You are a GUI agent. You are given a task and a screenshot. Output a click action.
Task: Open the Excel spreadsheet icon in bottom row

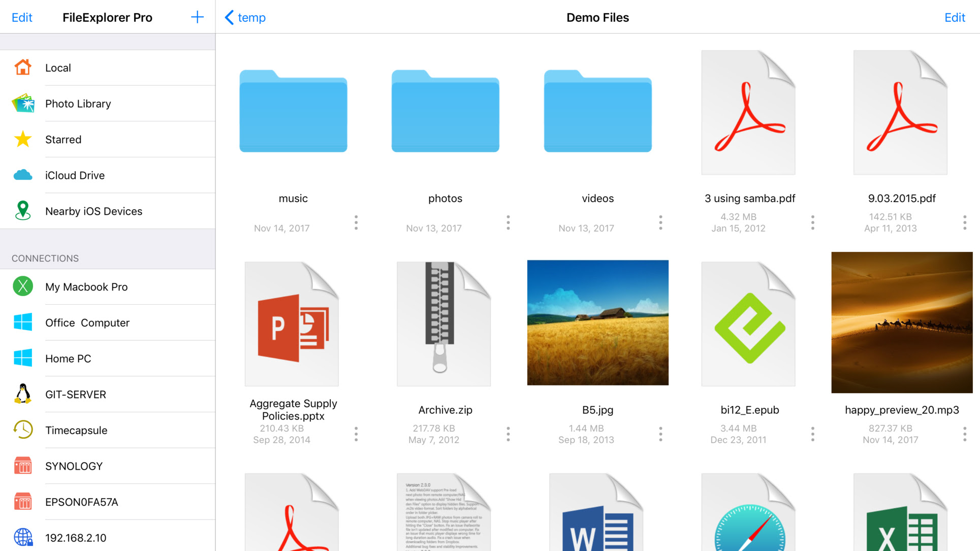tap(900, 512)
